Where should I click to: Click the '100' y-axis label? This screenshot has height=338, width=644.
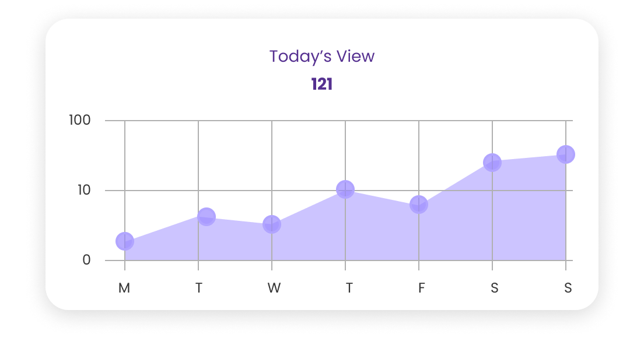click(x=80, y=121)
